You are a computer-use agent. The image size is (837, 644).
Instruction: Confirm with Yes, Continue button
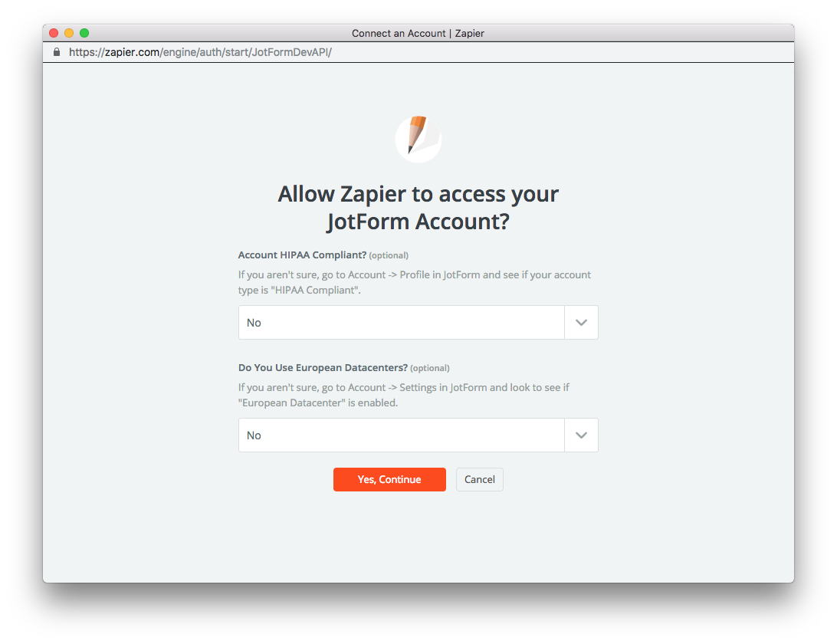389,479
